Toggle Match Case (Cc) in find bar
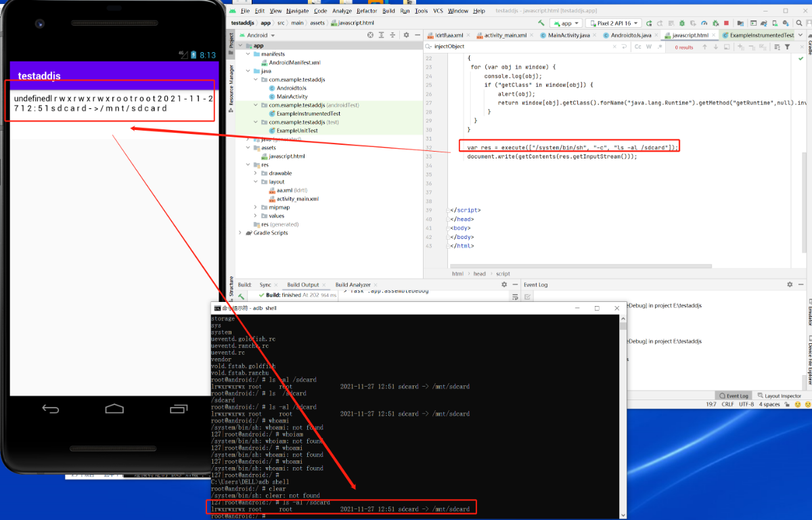This screenshot has height=520, width=812. point(637,47)
